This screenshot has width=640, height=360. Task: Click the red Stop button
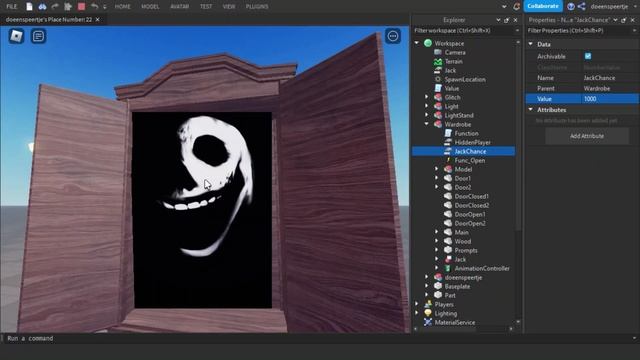pyautogui.click(x=81, y=6)
